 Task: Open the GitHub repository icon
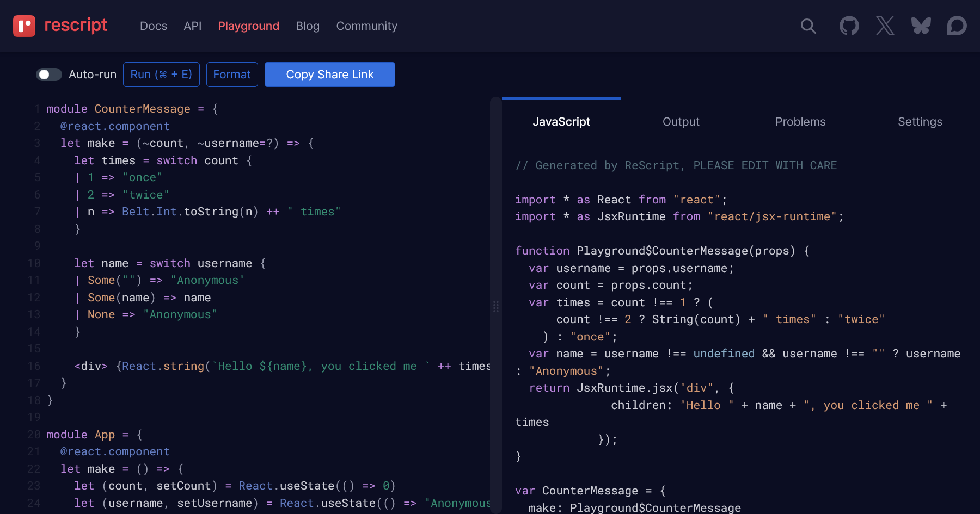(848, 26)
